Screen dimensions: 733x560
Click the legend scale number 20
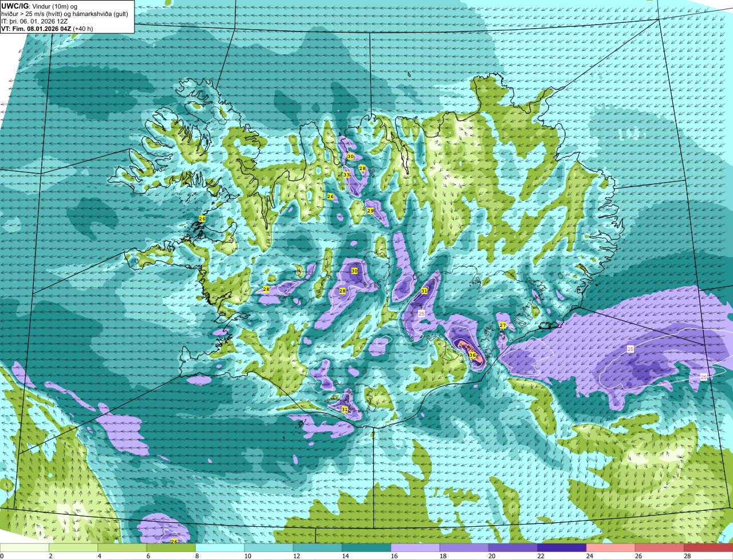coord(491,556)
